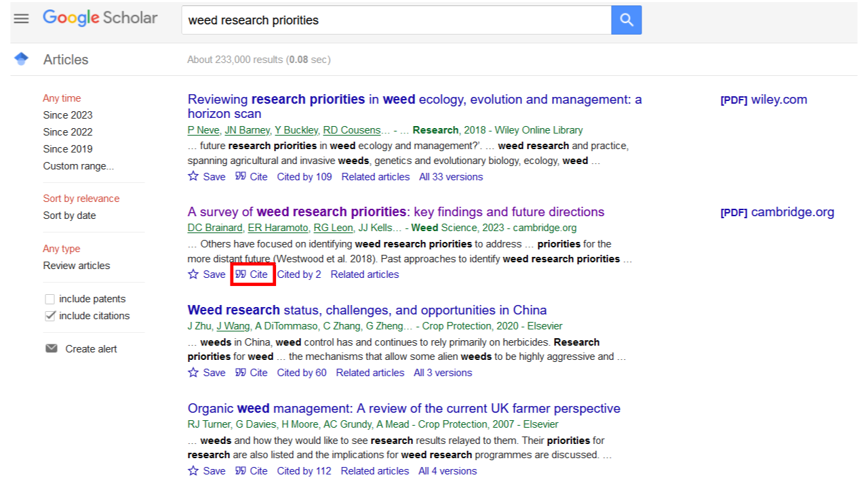Screen dimensions: 868x488
Task: Cite the weed research survey article
Action: pyautogui.click(x=252, y=274)
